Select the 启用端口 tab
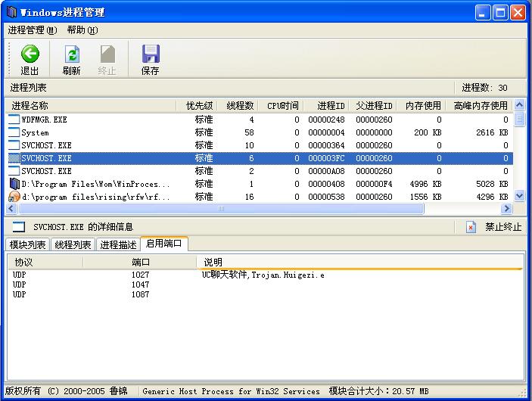 (164, 244)
